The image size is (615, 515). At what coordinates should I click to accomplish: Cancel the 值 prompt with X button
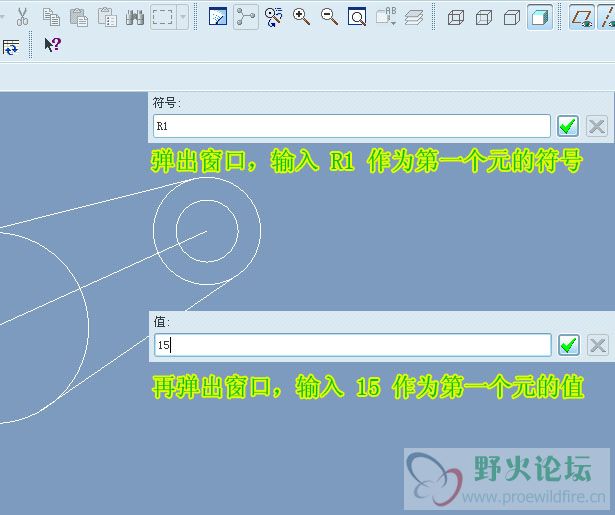(598, 345)
